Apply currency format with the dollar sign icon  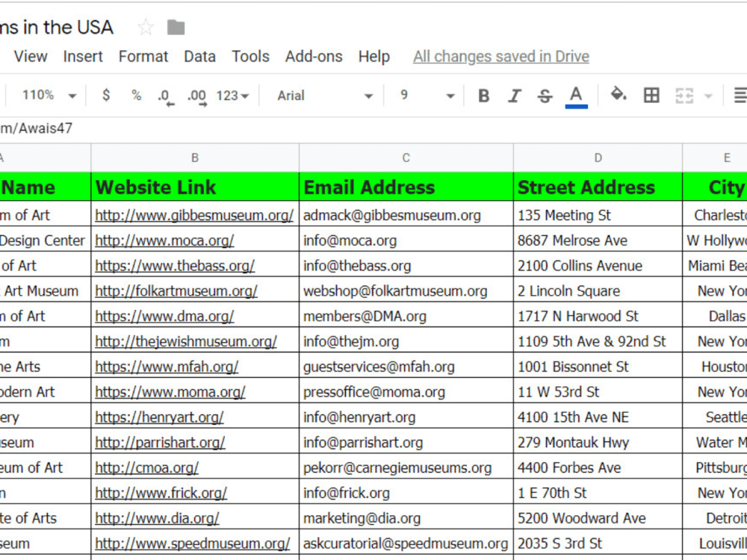point(105,96)
